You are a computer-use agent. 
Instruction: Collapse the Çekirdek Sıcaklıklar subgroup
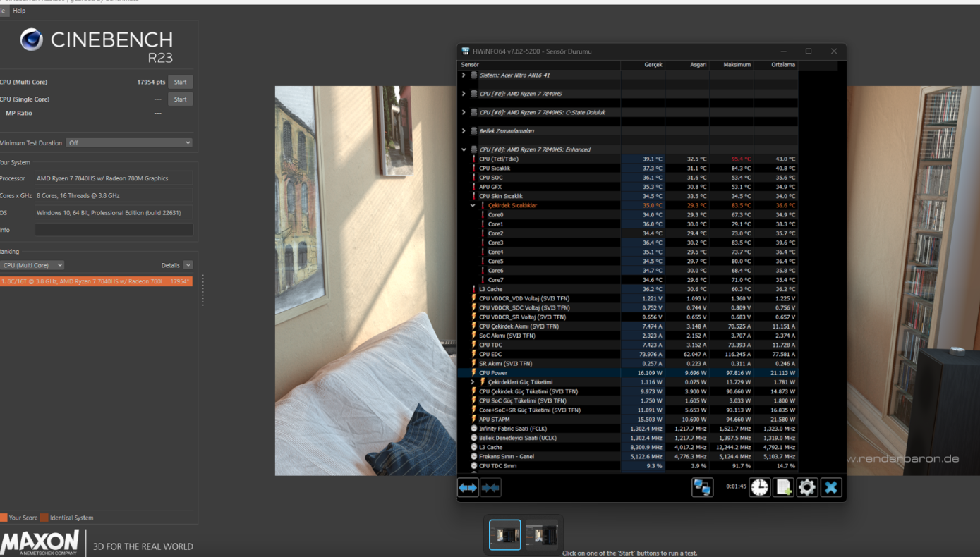point(473,205)
